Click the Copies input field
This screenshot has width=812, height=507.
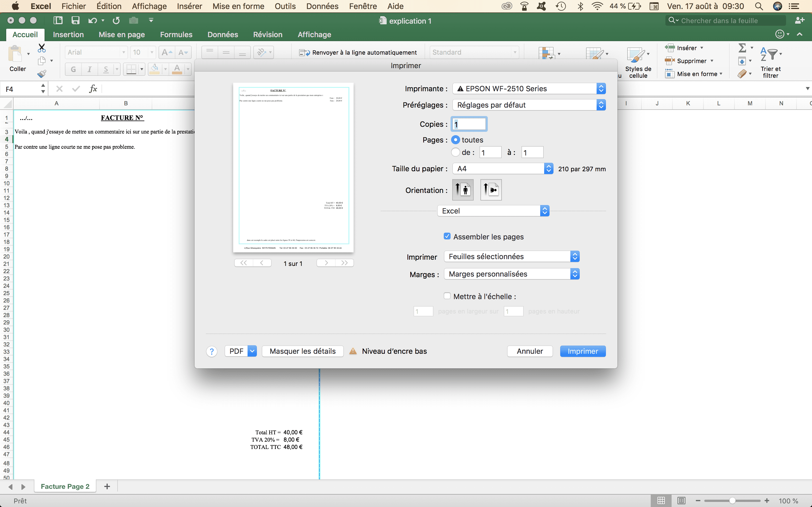tap(469, 124)
